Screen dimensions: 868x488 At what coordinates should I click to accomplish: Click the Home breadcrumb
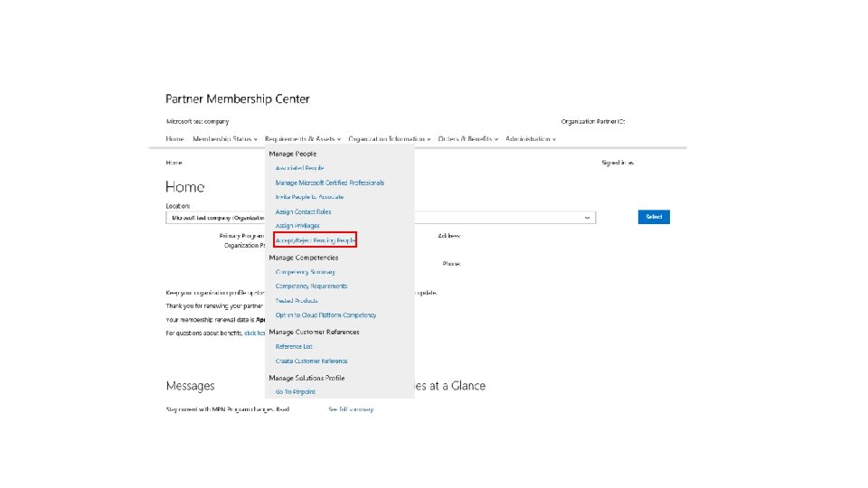(174, 163)
